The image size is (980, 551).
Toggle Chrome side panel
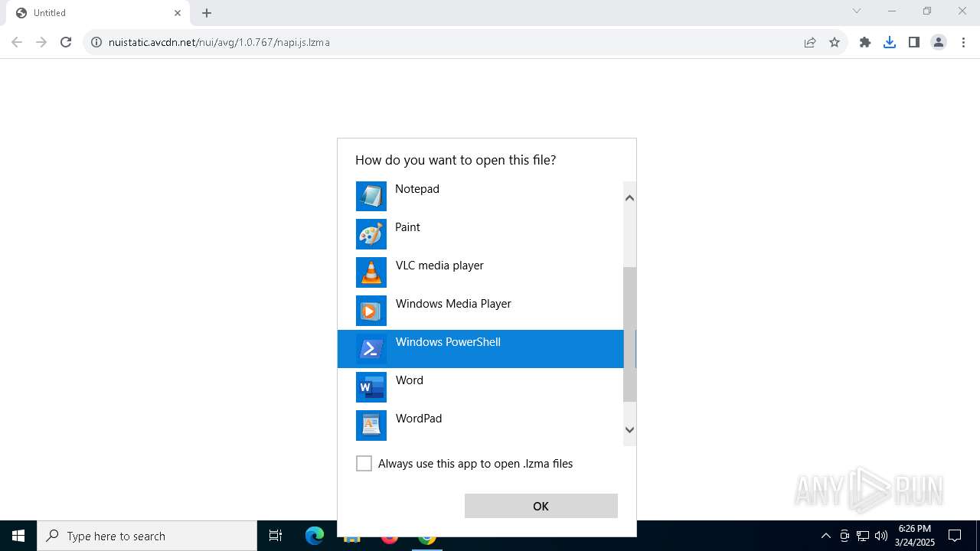(914, 42)
